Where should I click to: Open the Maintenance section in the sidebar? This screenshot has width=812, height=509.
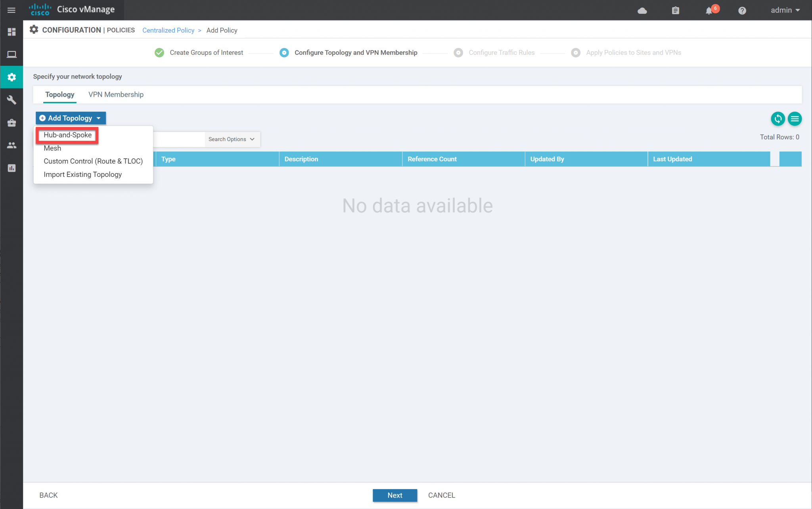(x=11, y=122)
